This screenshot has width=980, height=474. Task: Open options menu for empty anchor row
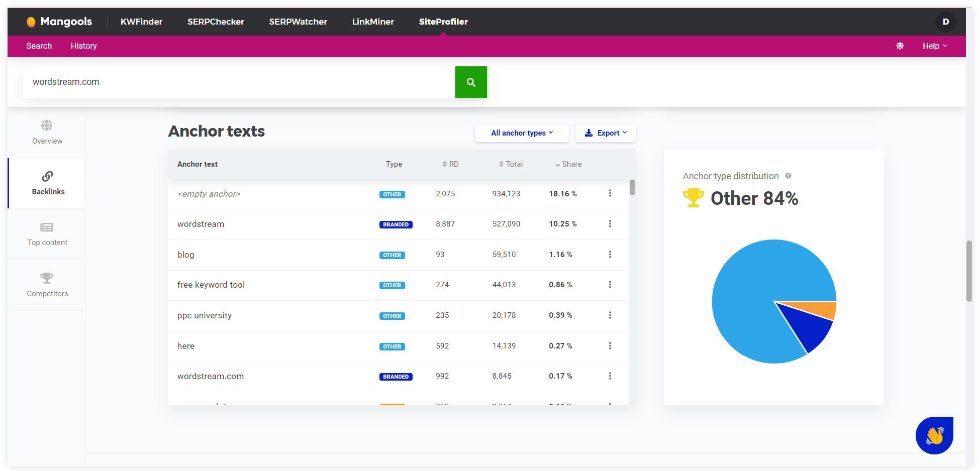[610, 193]
